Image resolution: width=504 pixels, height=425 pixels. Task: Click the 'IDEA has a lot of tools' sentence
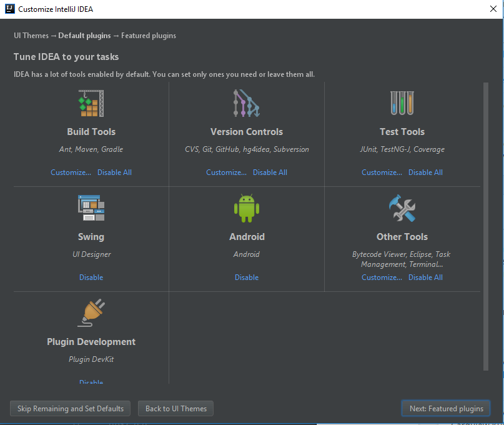click(x=164, y=74)
